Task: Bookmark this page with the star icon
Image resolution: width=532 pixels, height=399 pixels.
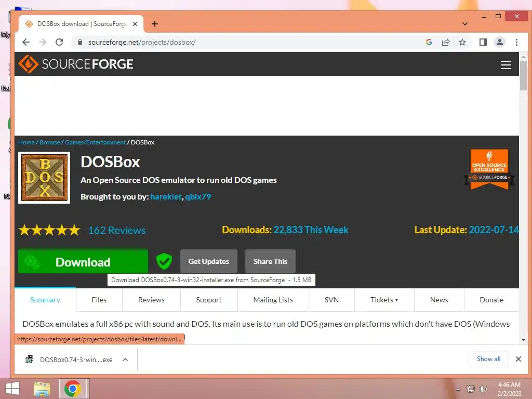Action: click(462, 42)
